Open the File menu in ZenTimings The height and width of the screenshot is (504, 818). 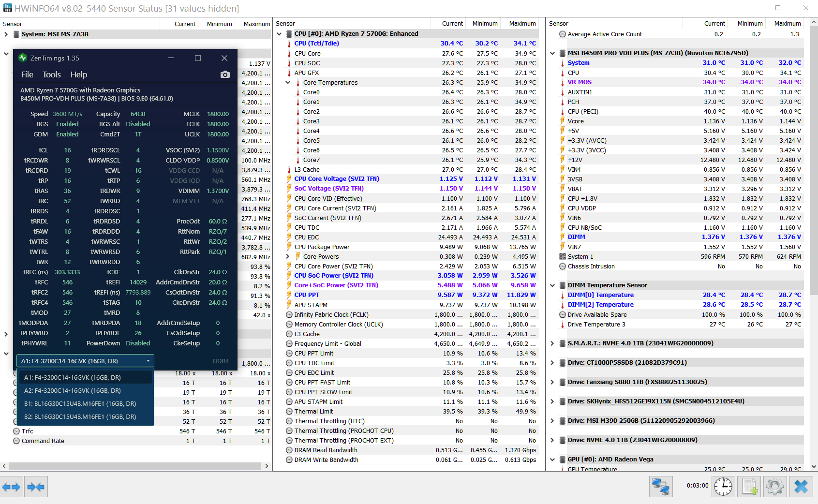pyautogui.click(x=27, y=74)
